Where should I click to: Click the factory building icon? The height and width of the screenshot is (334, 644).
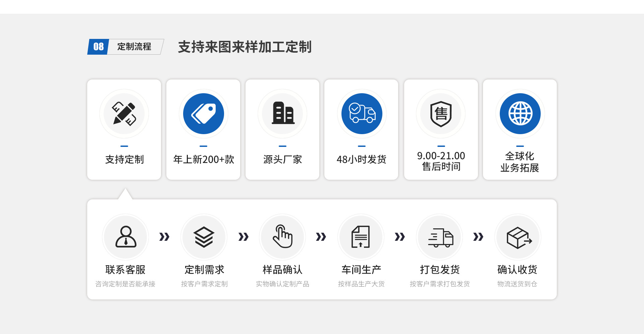click(x=283, y=114)
